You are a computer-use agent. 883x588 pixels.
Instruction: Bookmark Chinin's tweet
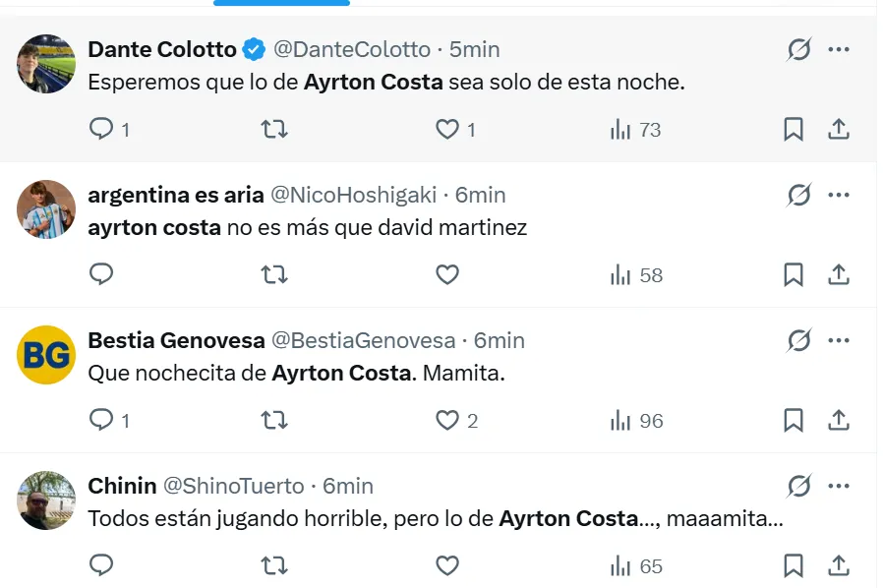(794, 565)
